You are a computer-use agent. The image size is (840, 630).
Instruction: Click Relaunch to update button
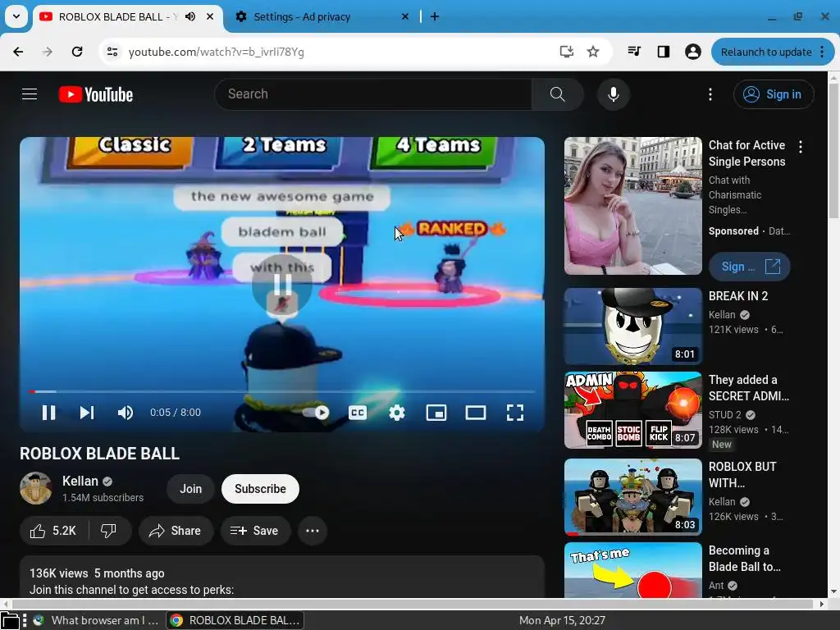point(766,52)
